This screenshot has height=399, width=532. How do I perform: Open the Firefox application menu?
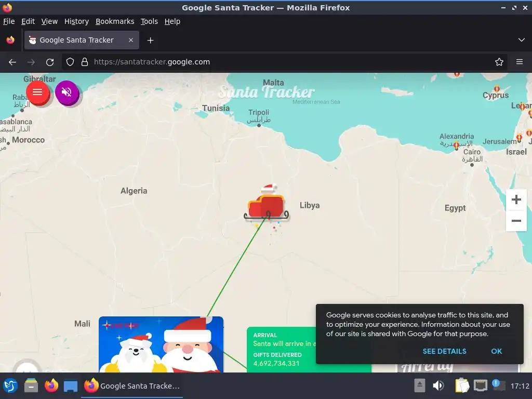coord(519,62)
